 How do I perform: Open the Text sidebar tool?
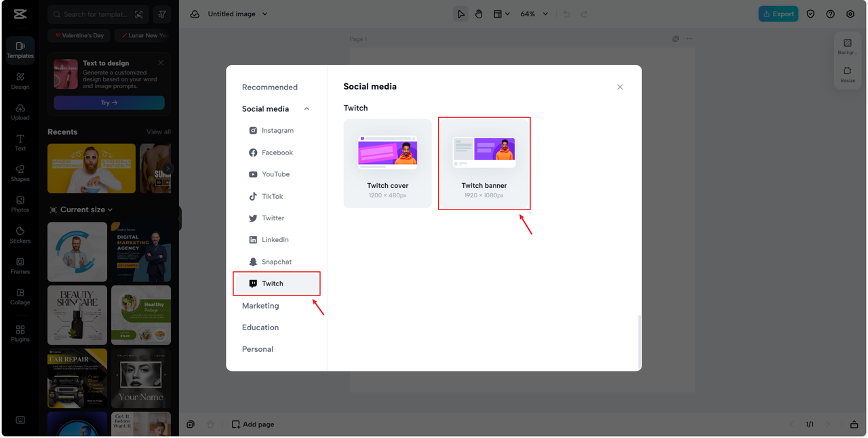[x=20, y=143]
